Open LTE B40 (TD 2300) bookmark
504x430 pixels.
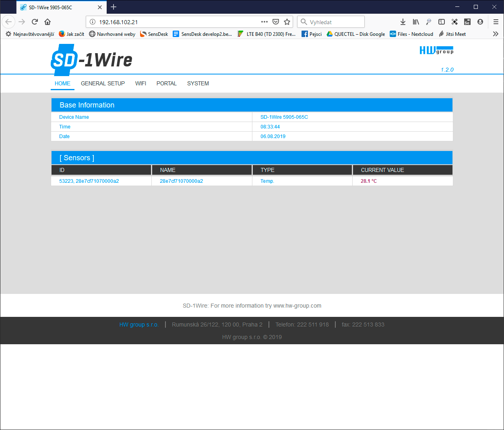point(266,34)
